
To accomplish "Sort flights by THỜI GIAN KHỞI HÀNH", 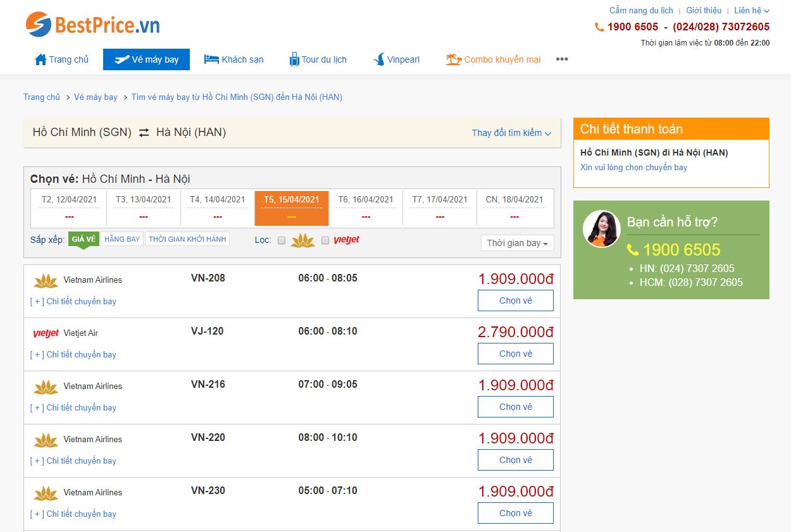I will point(187,239).
